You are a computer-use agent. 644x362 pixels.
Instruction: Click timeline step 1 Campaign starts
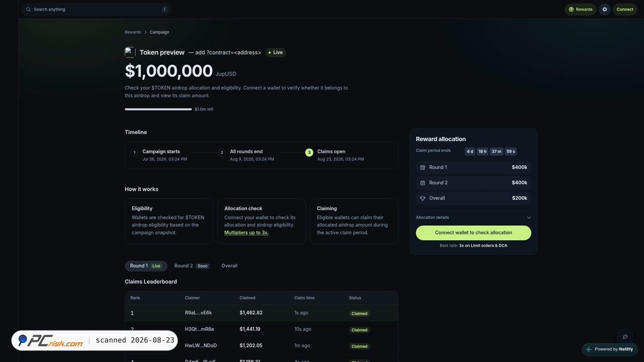pos(159,155)
